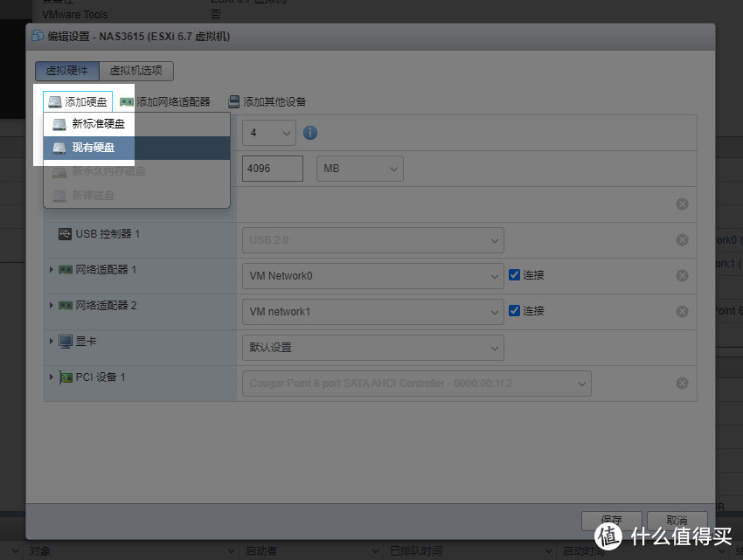The image size is (743, 560).
Task: Select 现有硬盘 from the menu
Action: (93, 148)
